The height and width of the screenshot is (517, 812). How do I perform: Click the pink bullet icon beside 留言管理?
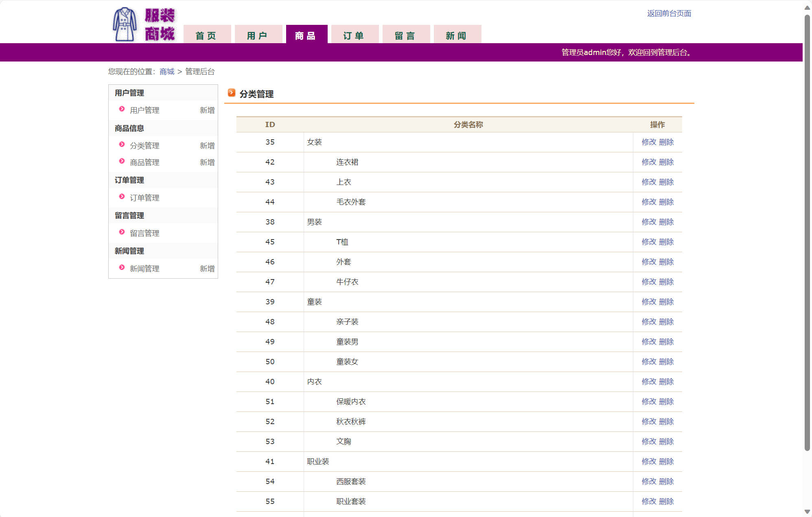click(122, 232)
